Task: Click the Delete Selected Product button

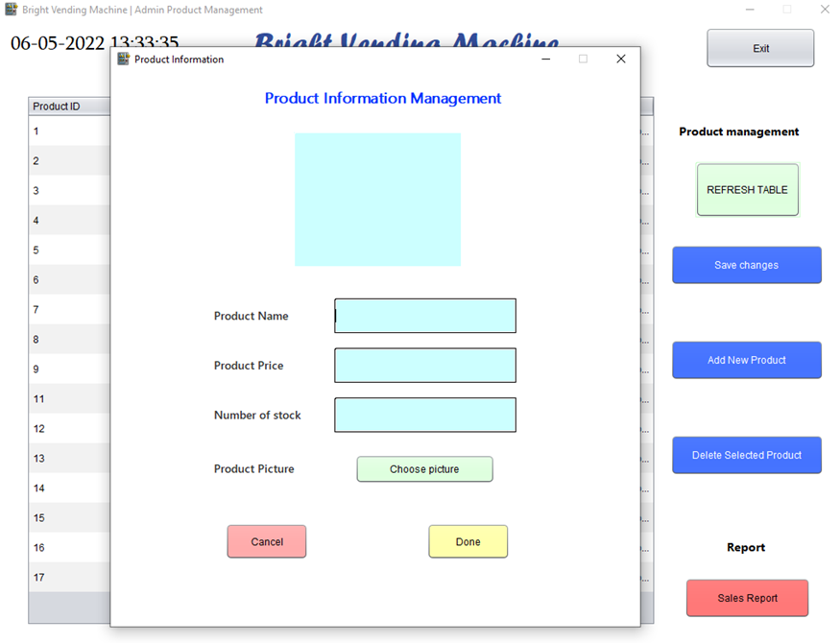Action: pyautogui.click(x=747, y=455)
